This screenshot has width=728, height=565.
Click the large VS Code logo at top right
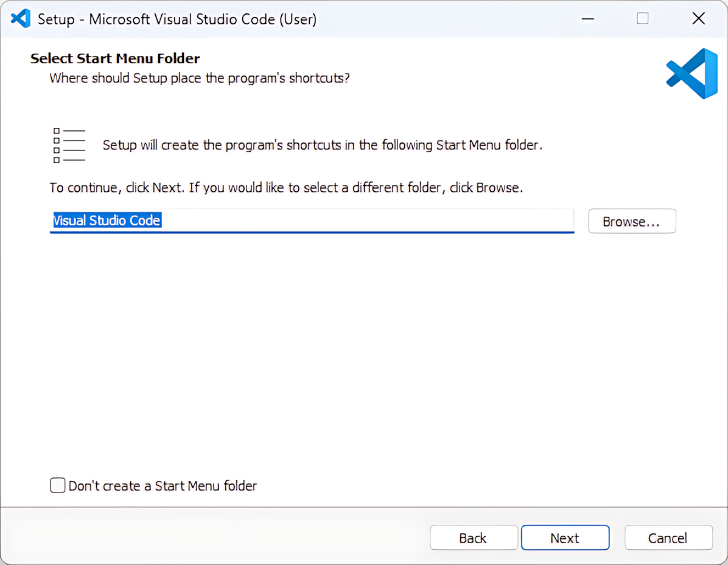point(692,74)
